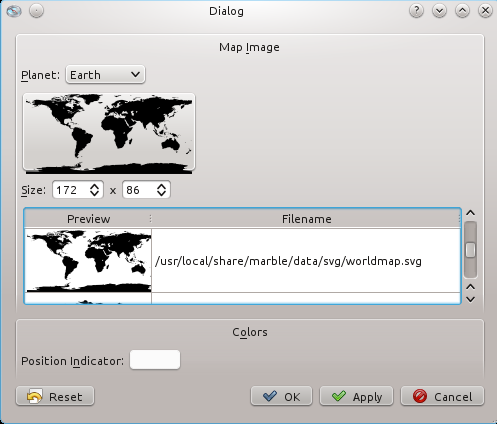
Task: Decrease the map width value with down arrow
Action: (x=94, y=194)
